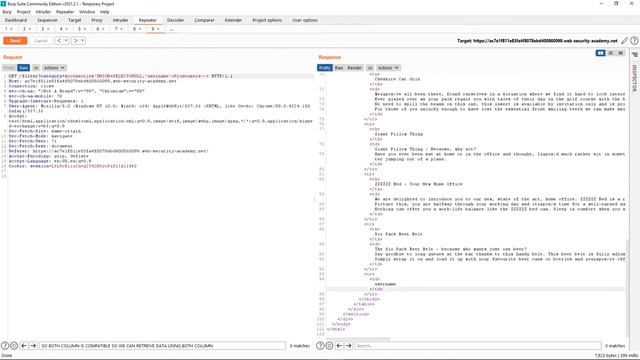Select Repeater tab number 8
This screenshot has height=360, width=640.
point(137,29)
